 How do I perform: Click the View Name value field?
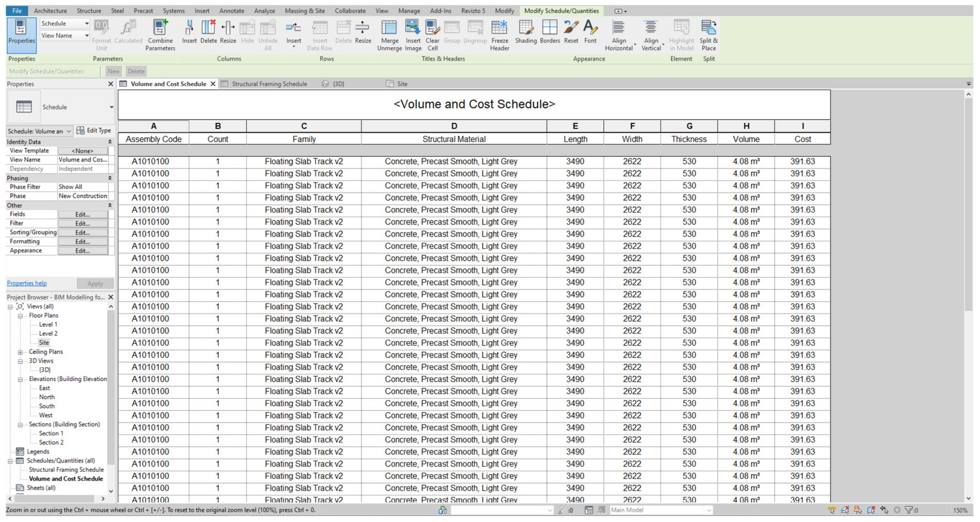coord(83,160)
